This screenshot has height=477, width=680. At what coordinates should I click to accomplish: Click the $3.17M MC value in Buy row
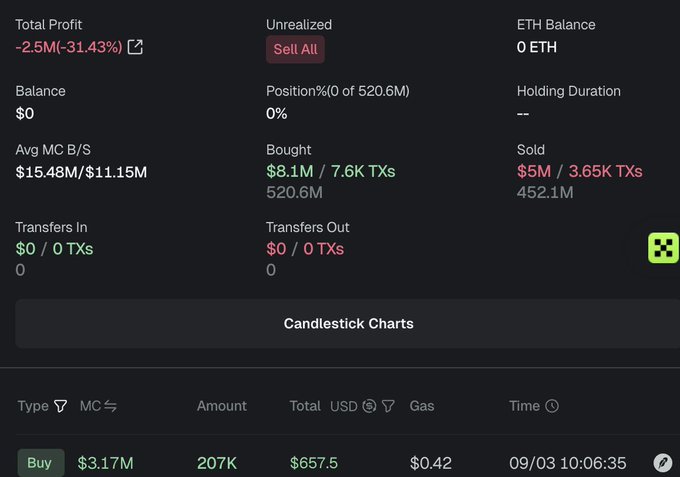coord(105,463)
